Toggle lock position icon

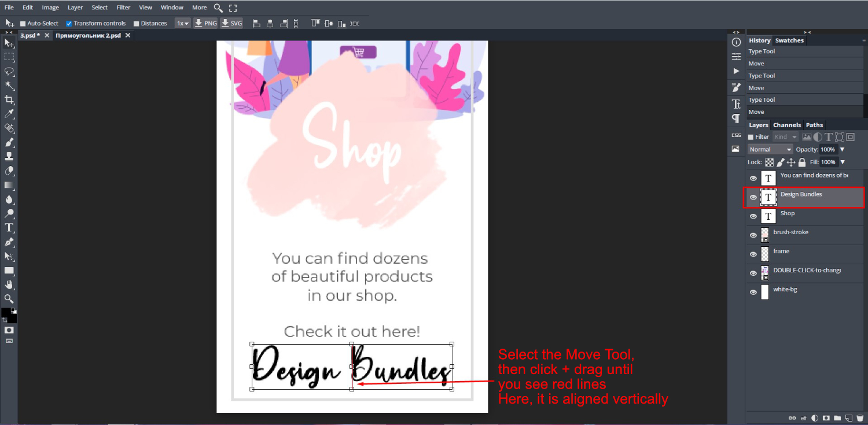click(x=791, y=162)
